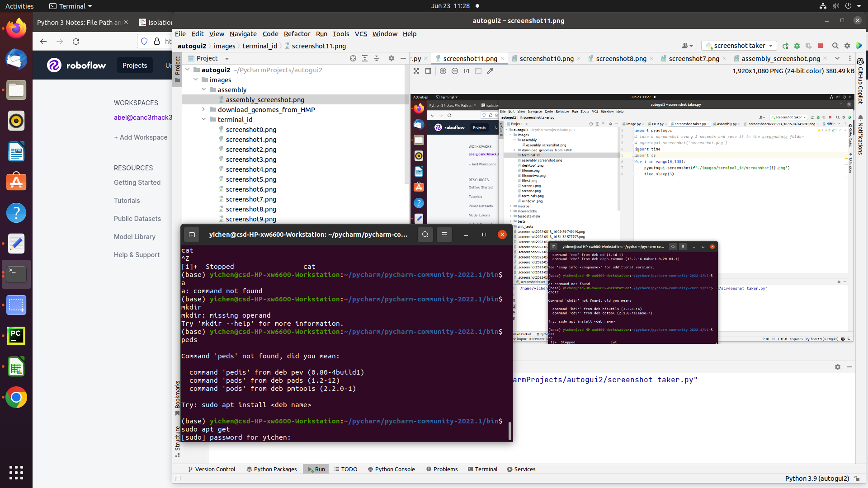Image resolution: width=868 pixels, height=488 pixels.
Task: Click the color picker eyedropper icon
Action: 490,71
